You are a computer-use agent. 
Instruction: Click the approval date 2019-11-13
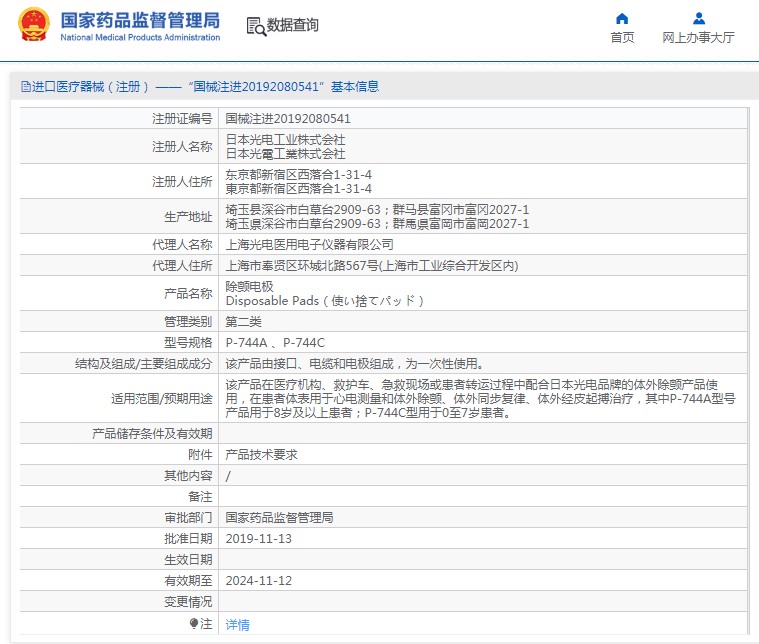258,539
